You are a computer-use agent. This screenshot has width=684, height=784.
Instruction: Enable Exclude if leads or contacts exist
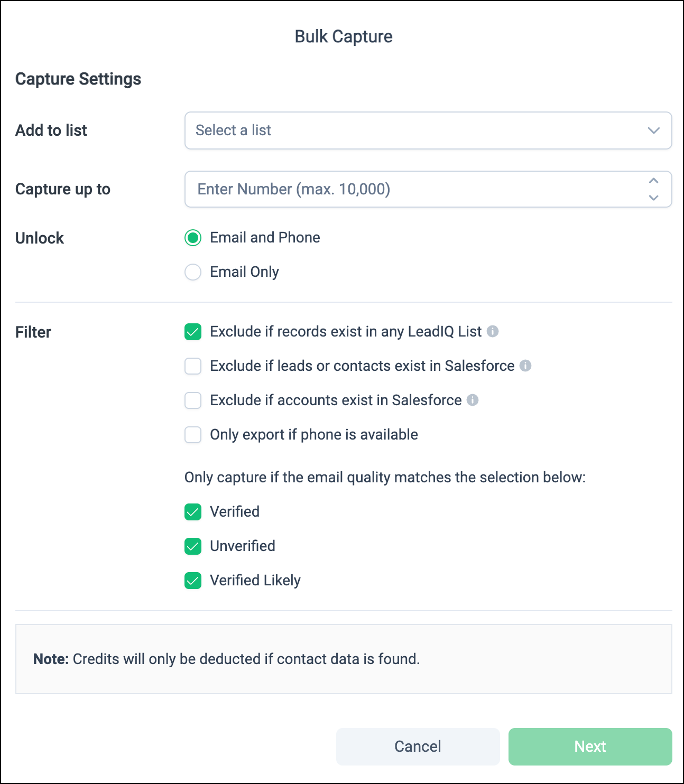tap(193, 366)
